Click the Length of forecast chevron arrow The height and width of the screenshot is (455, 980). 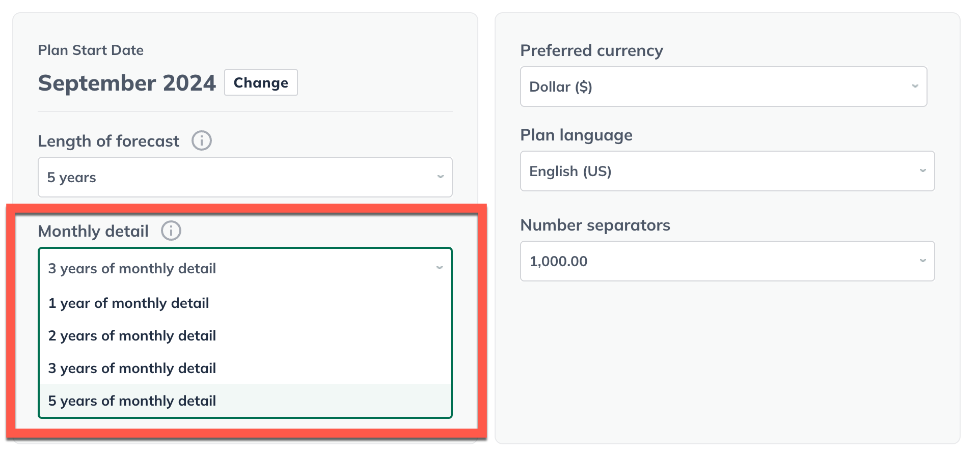[440, 177]
